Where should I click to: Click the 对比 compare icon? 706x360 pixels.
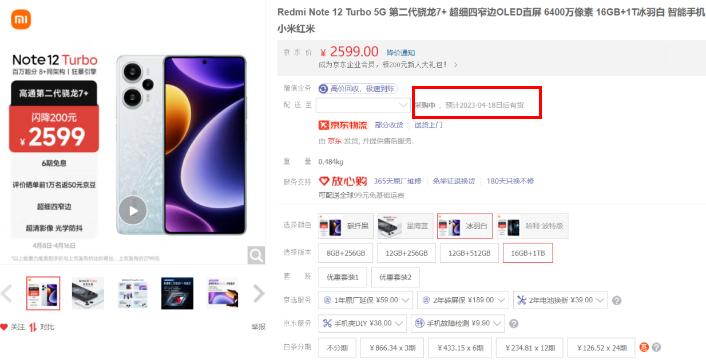(x=33, y=327)
